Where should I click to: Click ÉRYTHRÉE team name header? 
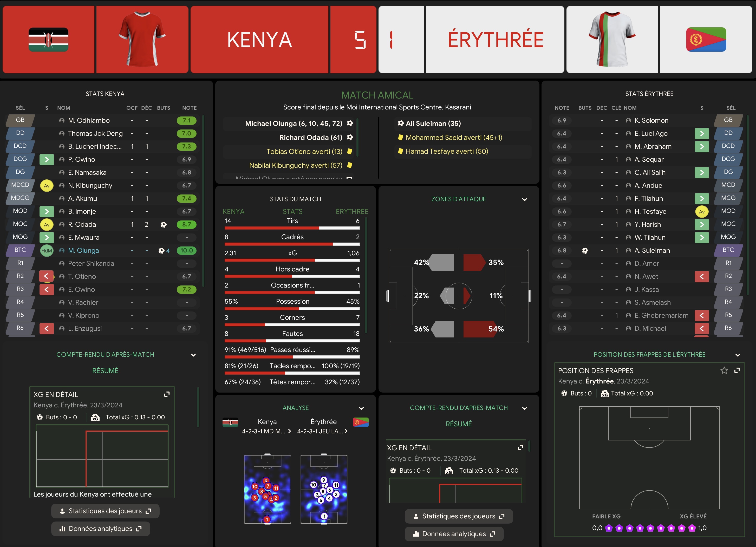[496, 40]
